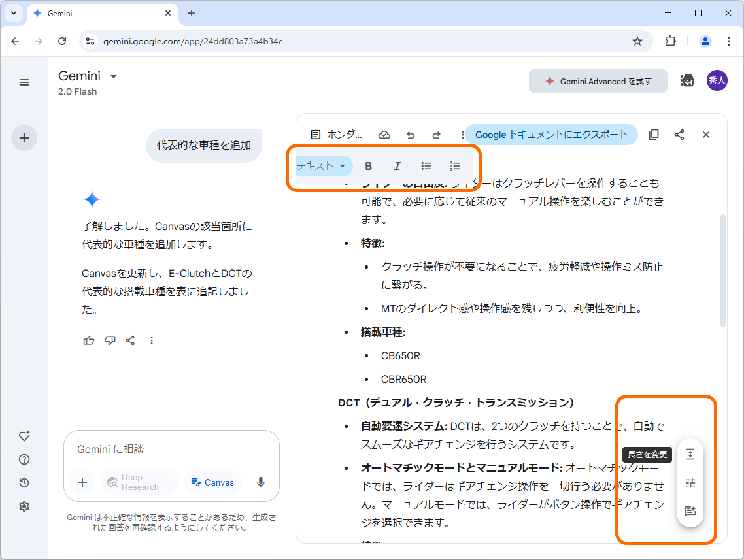Click the Gemini に相談 input field
Image resolution: width=744 pixels, height=560 pixels.
(131, 449)
